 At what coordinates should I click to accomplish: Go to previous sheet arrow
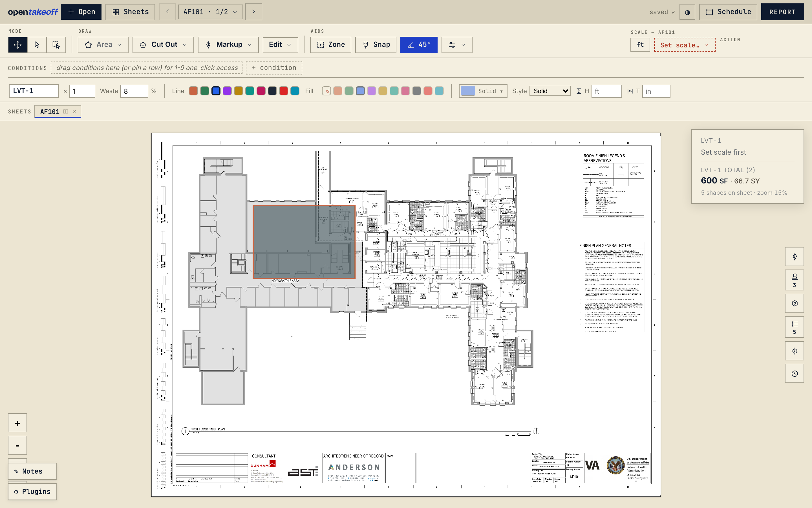tap(167, 12)
